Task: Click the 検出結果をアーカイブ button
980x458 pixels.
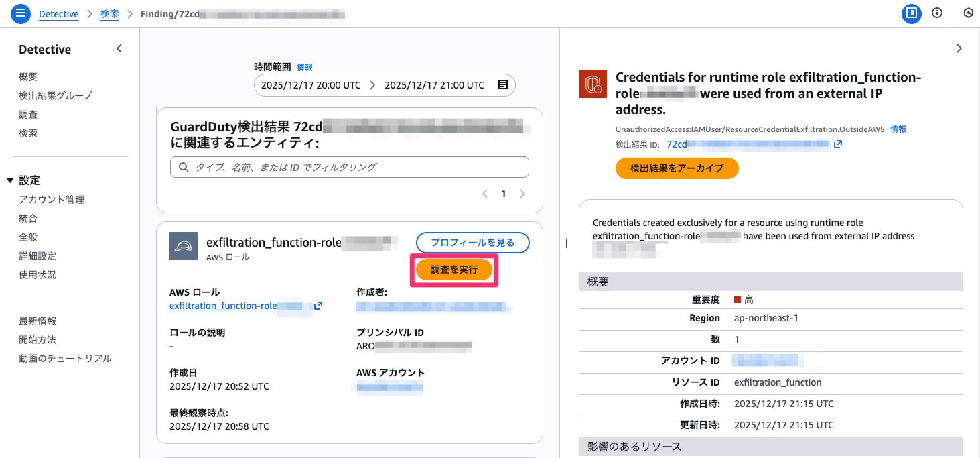Action: pos(677,168)
